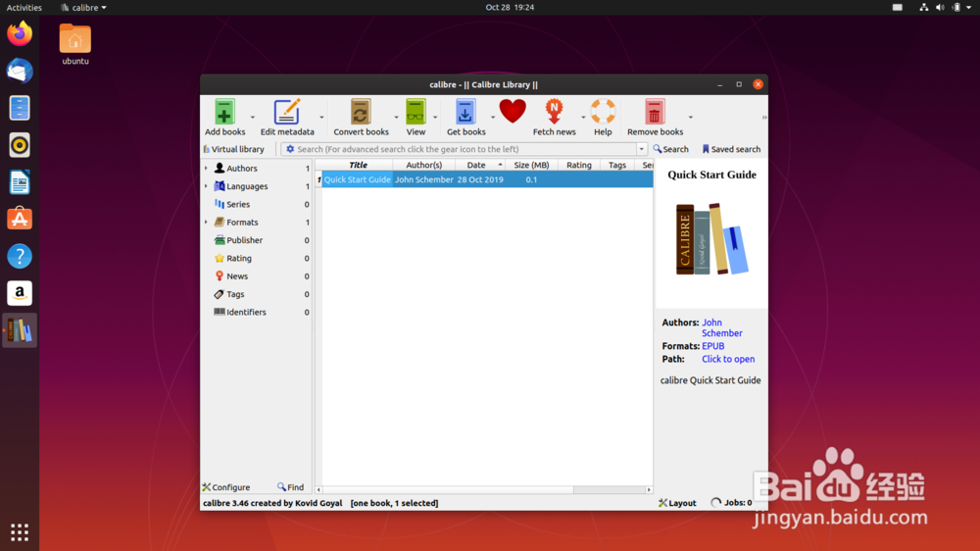Click the horizontal scrollbar of book list
The image size is (980, 551).
[x=484, y=489]
